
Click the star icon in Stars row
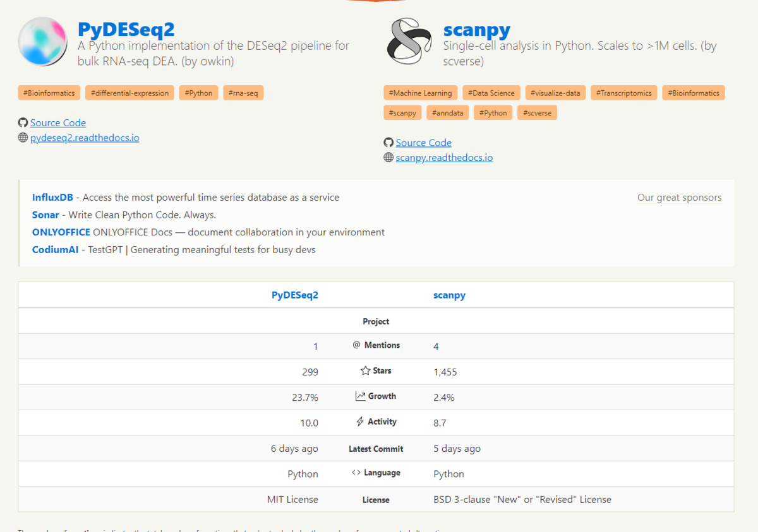(x=365, y=371)
